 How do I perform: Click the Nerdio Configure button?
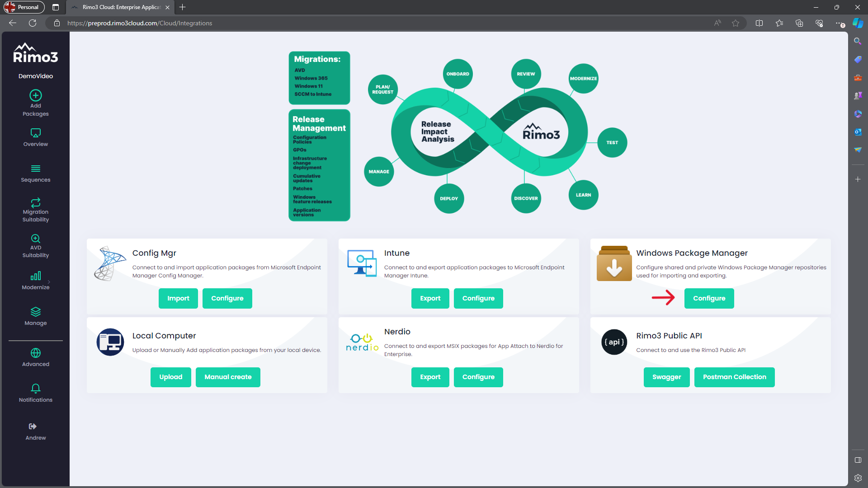point(478,377)
